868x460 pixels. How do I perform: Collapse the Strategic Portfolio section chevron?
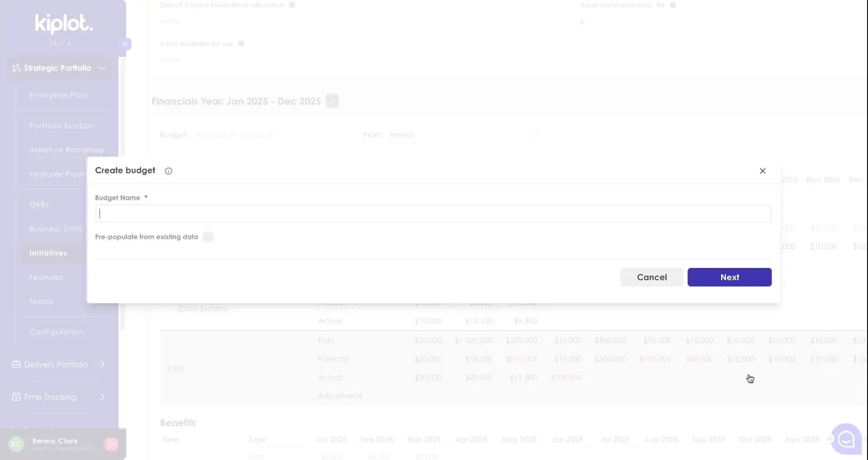tap(102, 68)
